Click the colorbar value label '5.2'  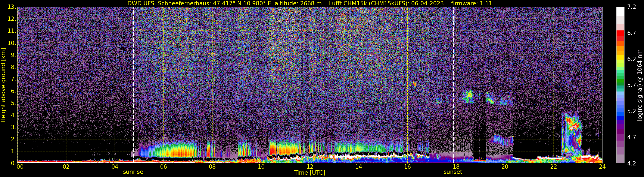click(632, 111)
